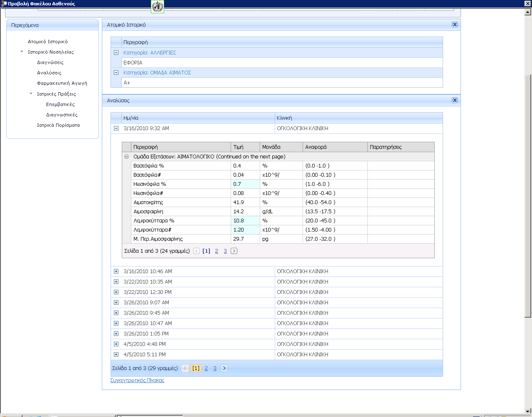Sort analyses by Κλινική column header
532x417 pixels.
tap(359, 118)
